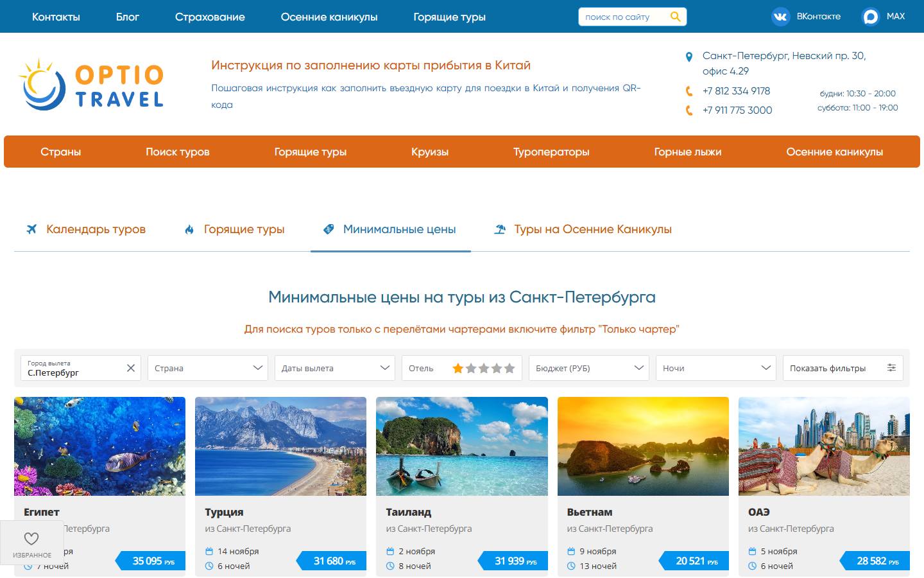Click the airplane icon of Календарь туров
924x578 pixels.
[31, 229]
